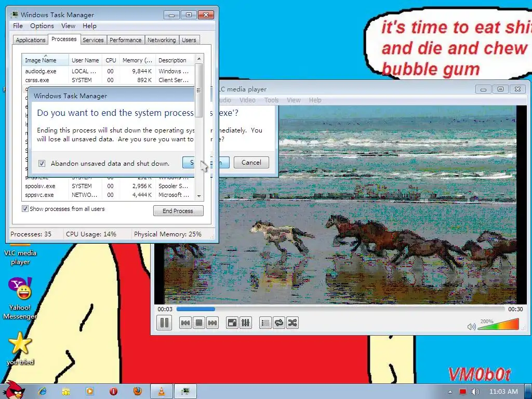
Task: Click the 00:30 duration label in VLC
Action: coord(515,309)
